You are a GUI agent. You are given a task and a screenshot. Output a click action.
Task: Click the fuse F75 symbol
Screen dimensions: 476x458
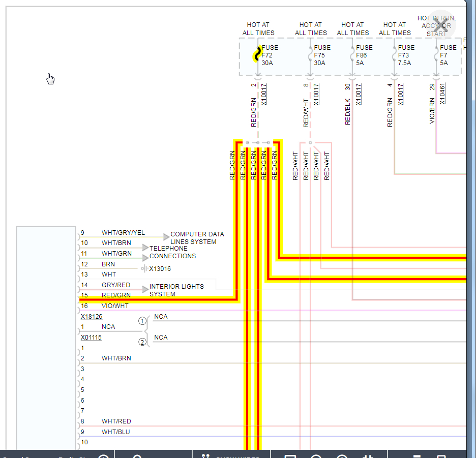click(x=310, y=55)
